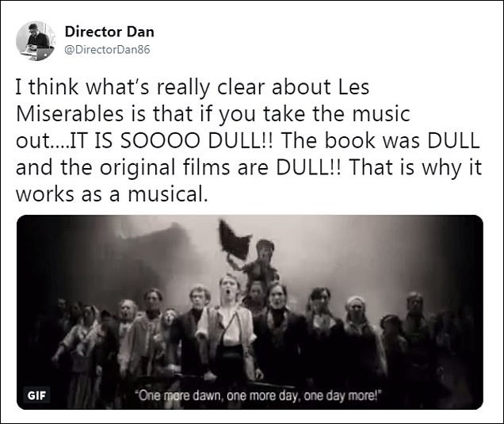Click Director Dan's profile avatar
Screen dimensions: 504x424
click(36, 41)
